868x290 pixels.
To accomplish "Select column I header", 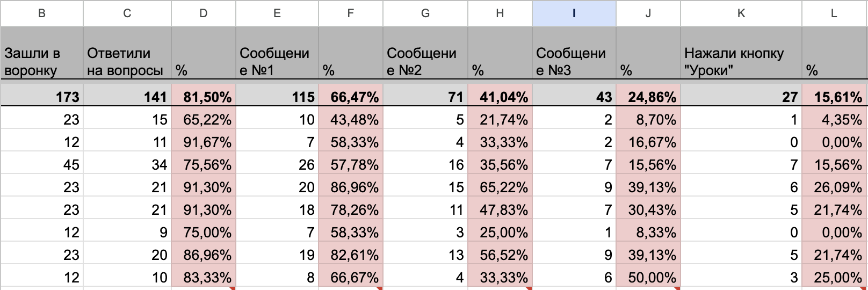I will coord(574,13).
